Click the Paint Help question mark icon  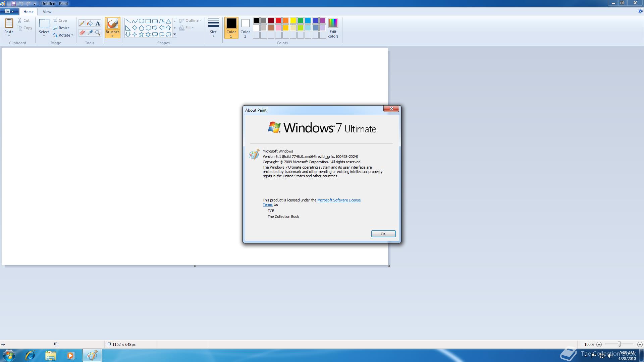(640, 11)
